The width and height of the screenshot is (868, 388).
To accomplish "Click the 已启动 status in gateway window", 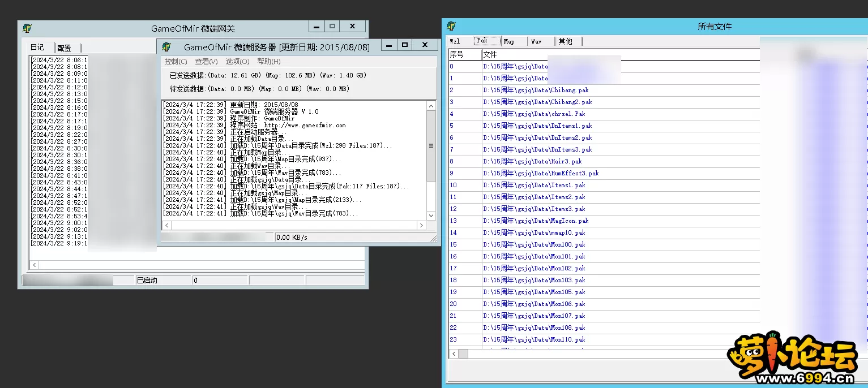I will 147,281.
